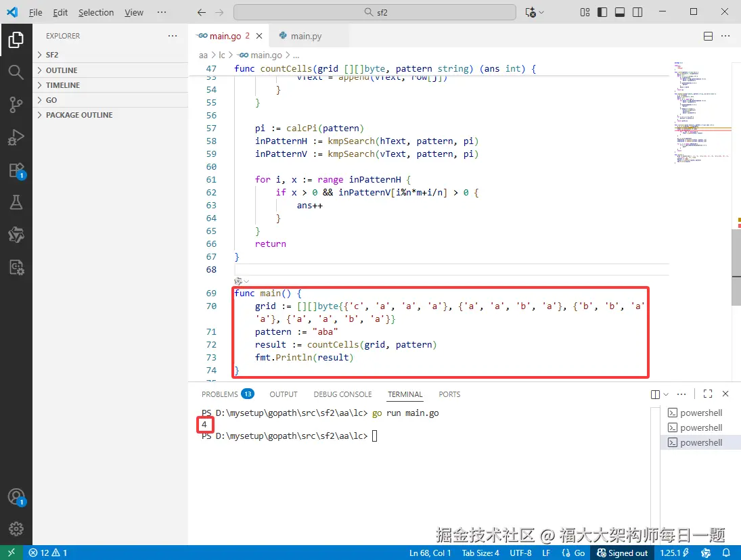Click the errors and warnings count

coord(48,553)
